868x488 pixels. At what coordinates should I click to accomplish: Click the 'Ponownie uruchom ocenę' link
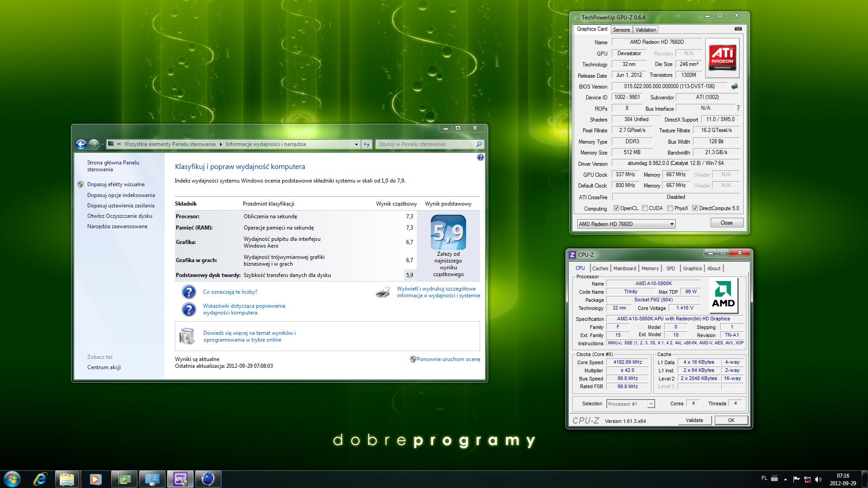point(448,359)
